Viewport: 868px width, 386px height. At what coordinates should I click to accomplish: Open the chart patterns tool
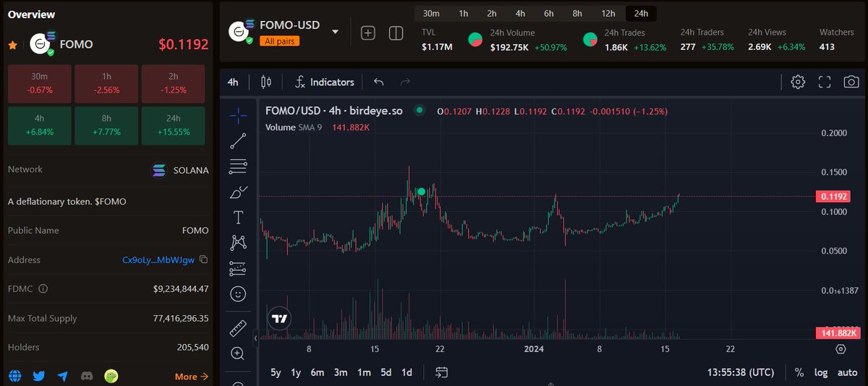click(x=238, y=243)
